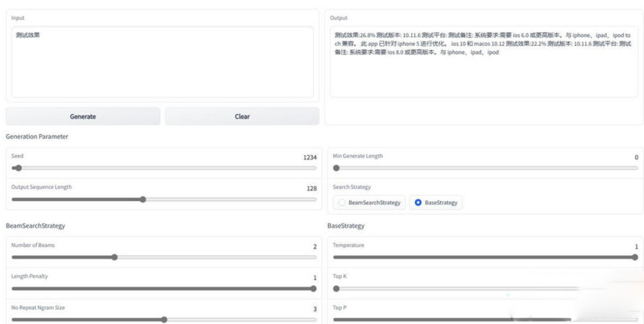Click the Top K slider handle

pyautogui.click(x=336, y=288)
